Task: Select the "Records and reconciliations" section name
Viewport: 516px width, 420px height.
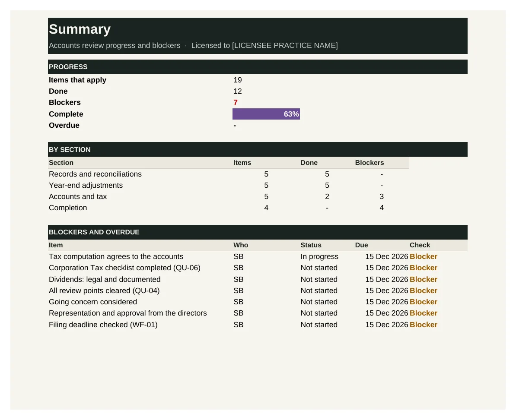Action: (95, 174)
